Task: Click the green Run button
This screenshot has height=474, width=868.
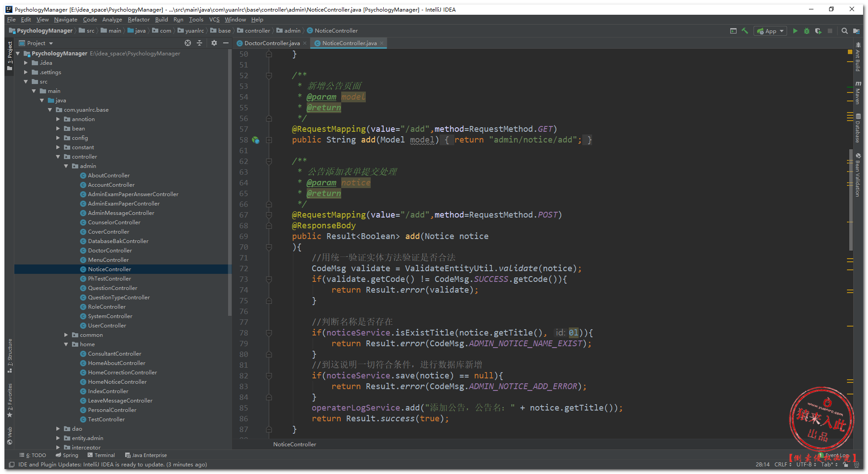Action: coord(795,31)
